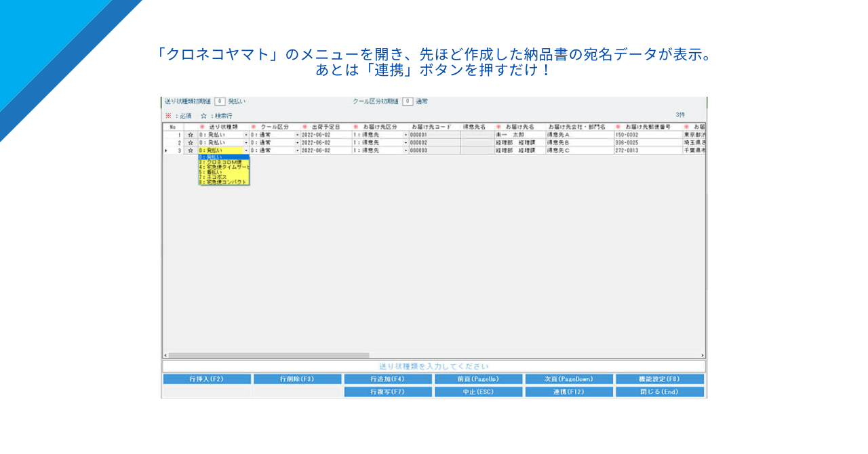
Task: Select the 出荷予定日 cell in row 1
Action: pos(326,135)
